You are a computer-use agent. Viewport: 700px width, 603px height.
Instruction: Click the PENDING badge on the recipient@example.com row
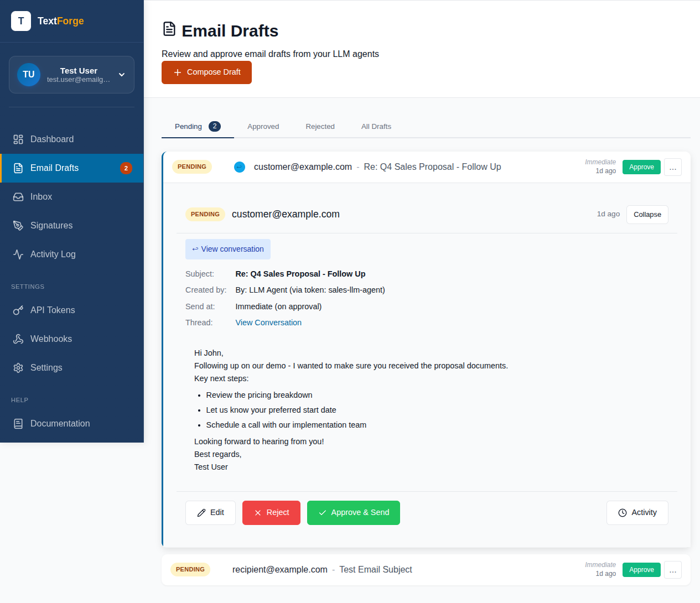click(x=190, y=570)
